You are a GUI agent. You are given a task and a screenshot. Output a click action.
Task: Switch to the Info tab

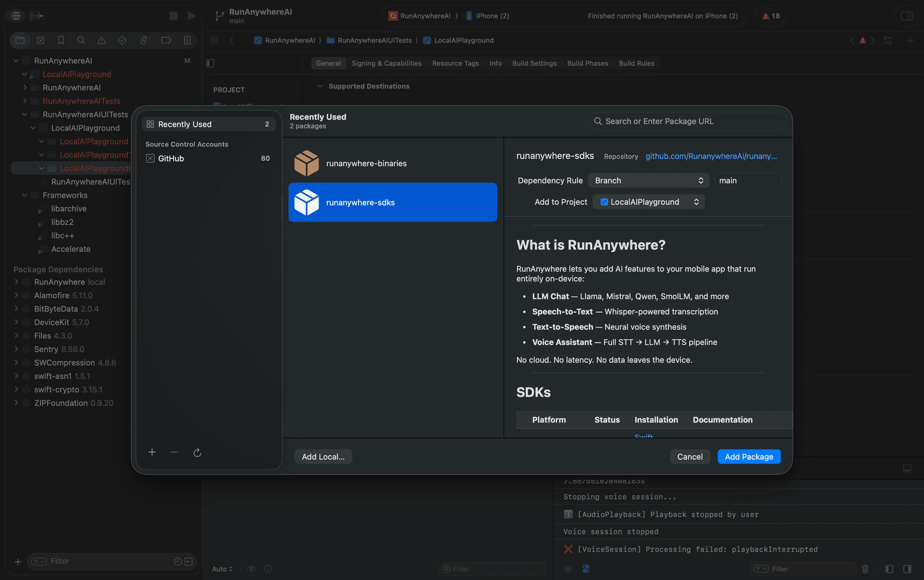(x=496, y=63)
